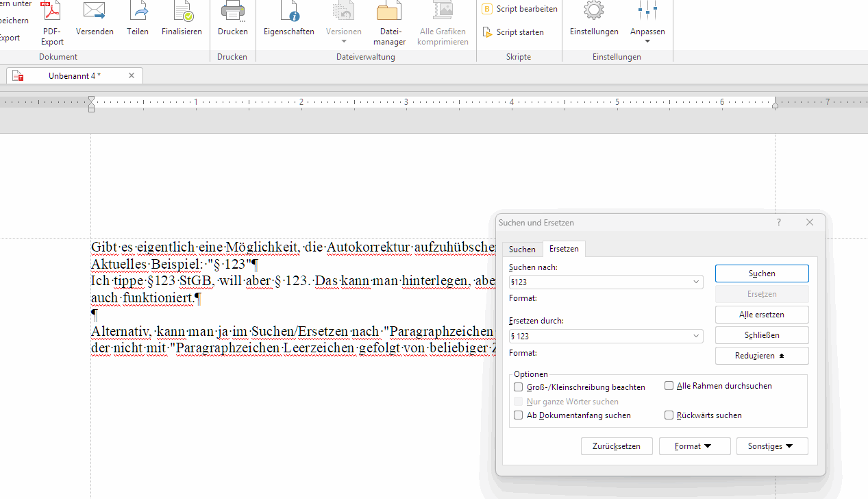This screenshot has width=868, height=499.
Task: Enable Ab Dokumentanfang suchen checkbox
Action: point(519,415)
